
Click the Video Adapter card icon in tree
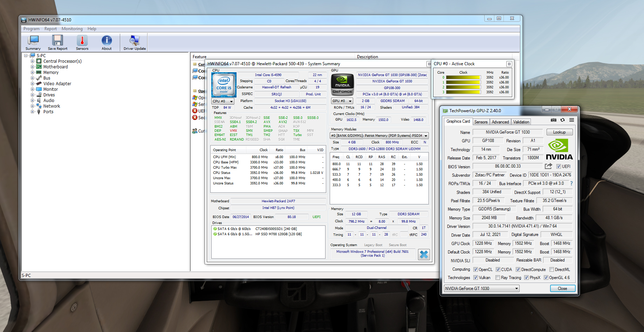[39, 83]
